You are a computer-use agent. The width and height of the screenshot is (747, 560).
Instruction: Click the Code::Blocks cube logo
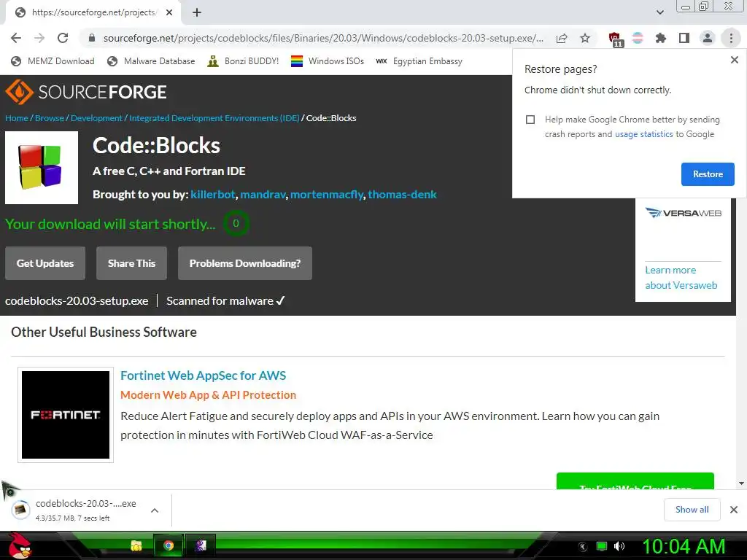pyautogui.click(x=42, y=168)
